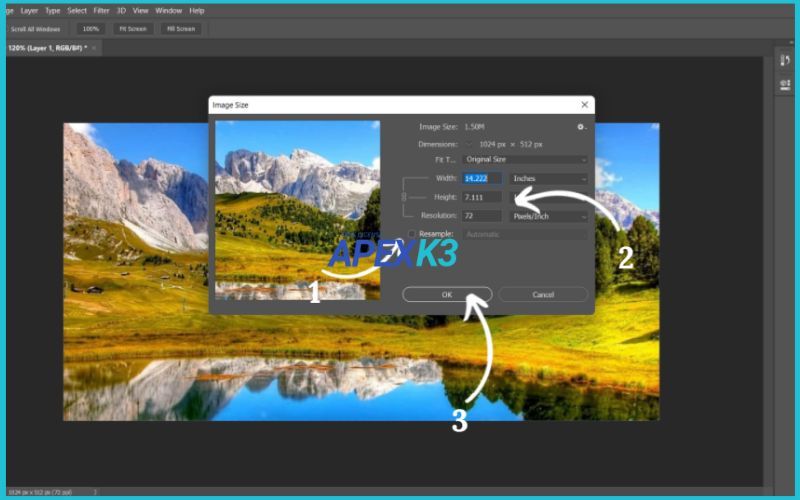Toggle the constrain proportions link icon
This screenshot has width=800, height=500.
(404, 197)
